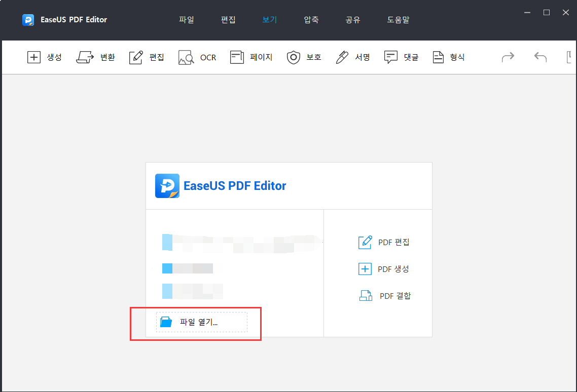
Task: Click the 생성 toolbar label
Action: pyautogui.click(x=54, y=57)
